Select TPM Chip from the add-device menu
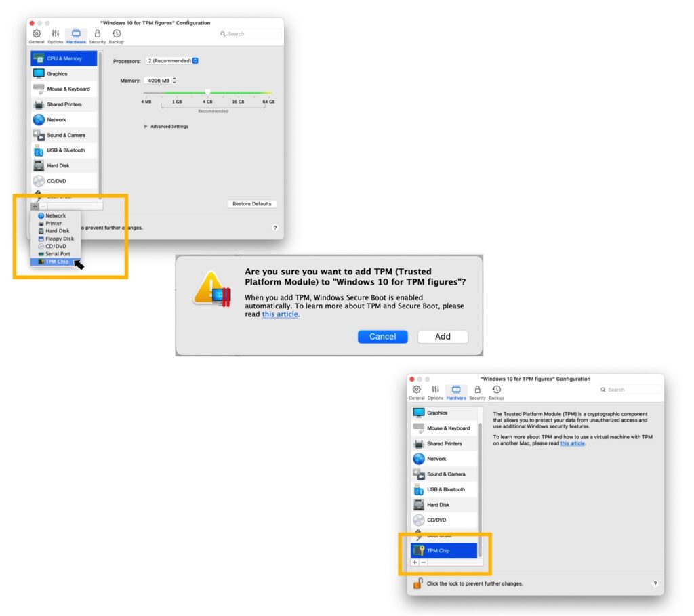The height and width of the screenshot is (616, 694). 56,262
